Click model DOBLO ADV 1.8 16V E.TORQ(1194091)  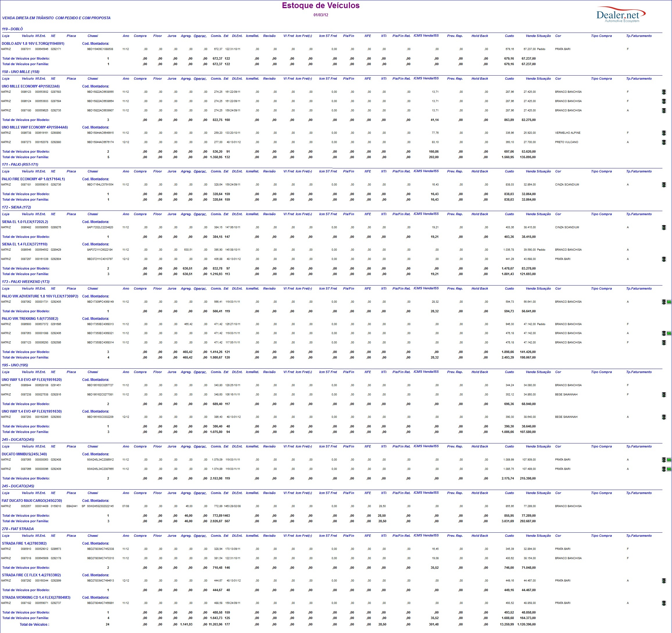33,44
